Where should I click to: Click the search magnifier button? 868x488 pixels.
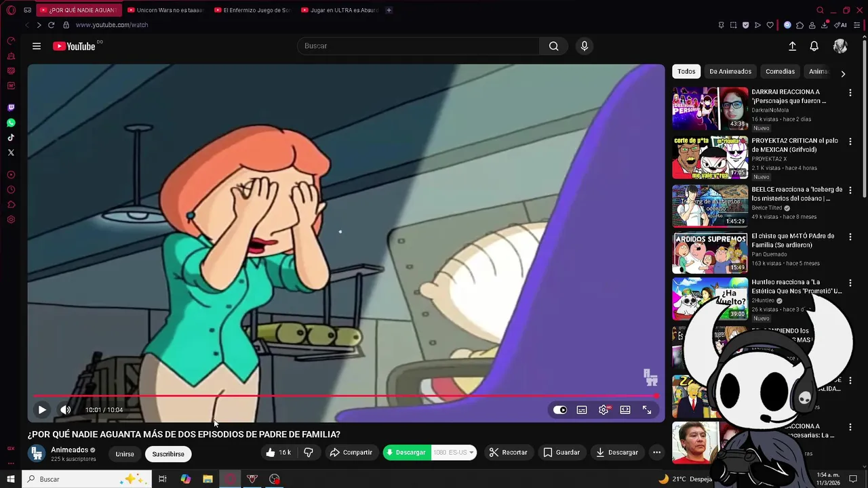(554, 46)
